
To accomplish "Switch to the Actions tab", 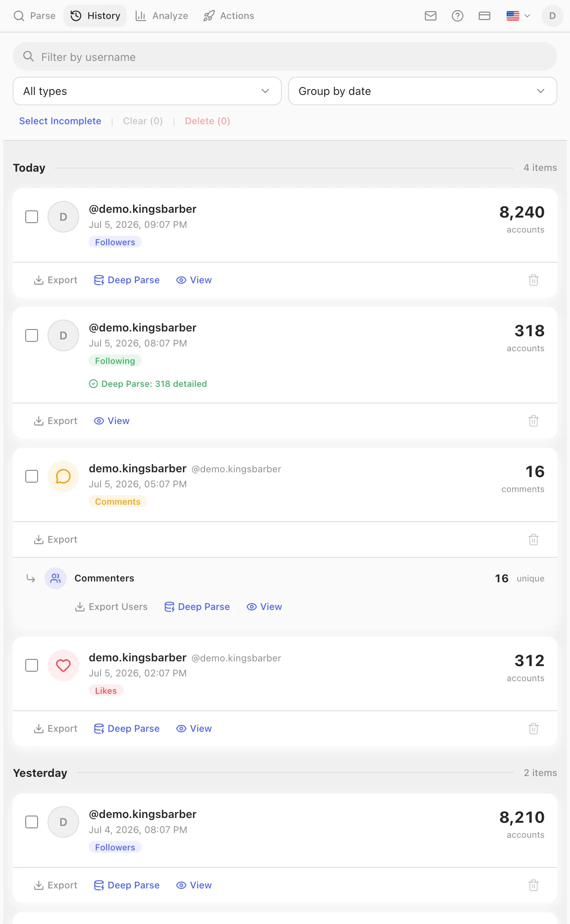I will click(229, 16).
